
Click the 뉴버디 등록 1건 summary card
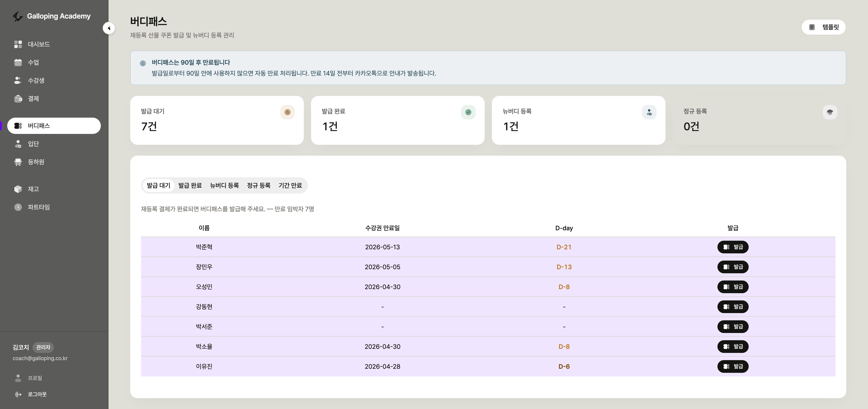[579, 120]
